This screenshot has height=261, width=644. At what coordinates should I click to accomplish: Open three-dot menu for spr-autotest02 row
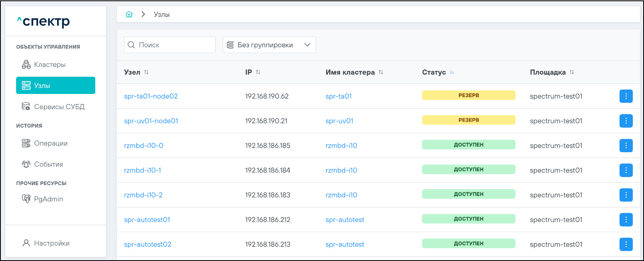coord(626,245)
